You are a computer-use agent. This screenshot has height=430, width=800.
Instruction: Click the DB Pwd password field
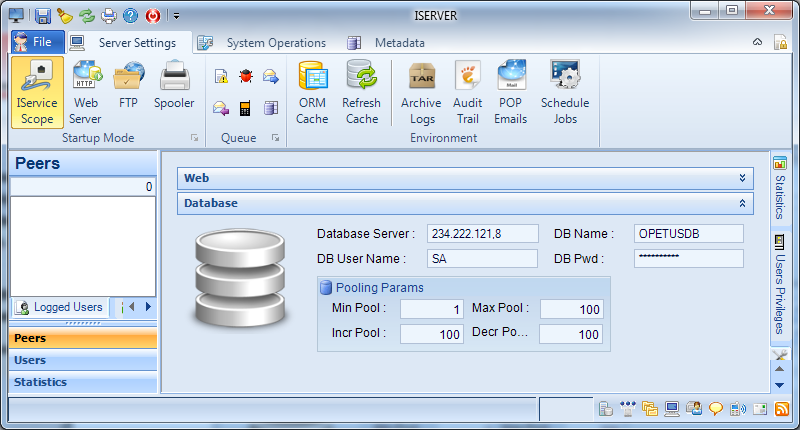tap(689, 259)
